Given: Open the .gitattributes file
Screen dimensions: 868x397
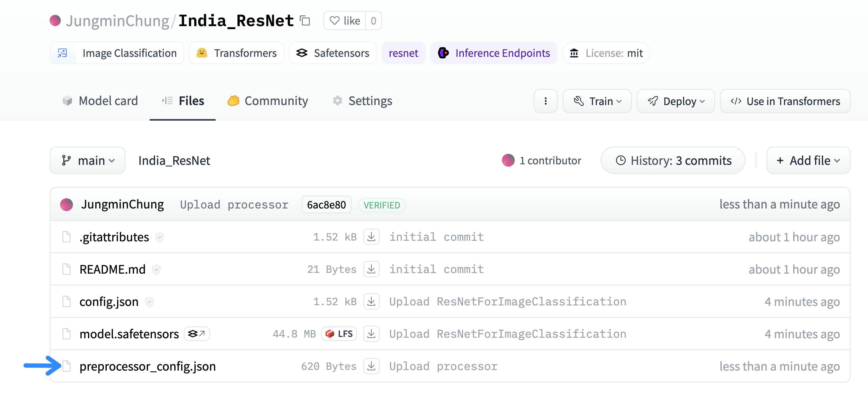Looking at the screenshot, I should [114, 237].
